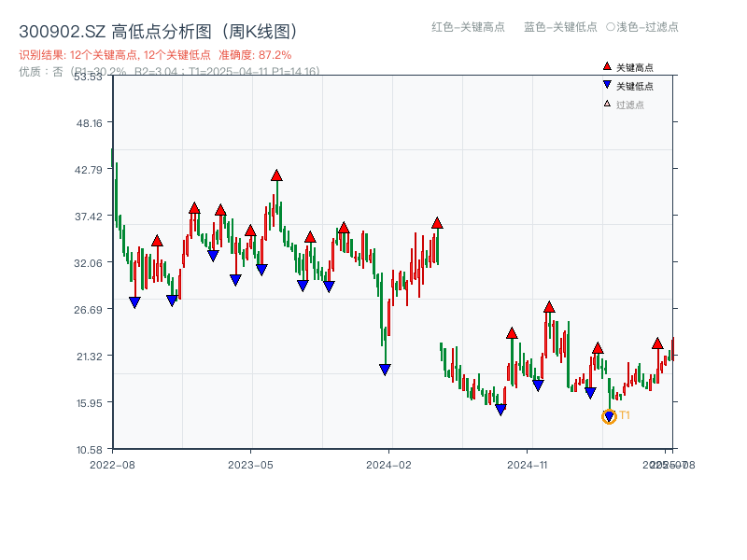Viewport: 747px width, 560px height.
Task: Click the 10.58 y-axis label
Action: [x=90, y=450]
